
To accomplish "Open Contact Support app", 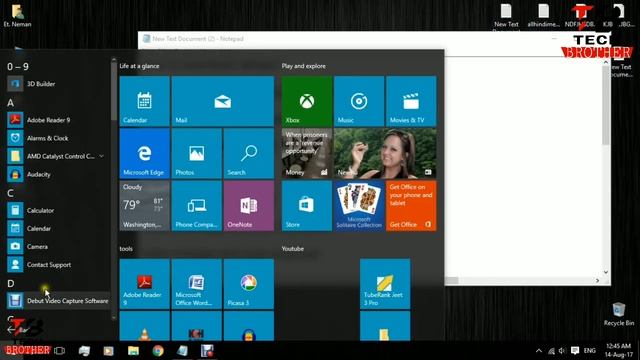I will 57,264.
